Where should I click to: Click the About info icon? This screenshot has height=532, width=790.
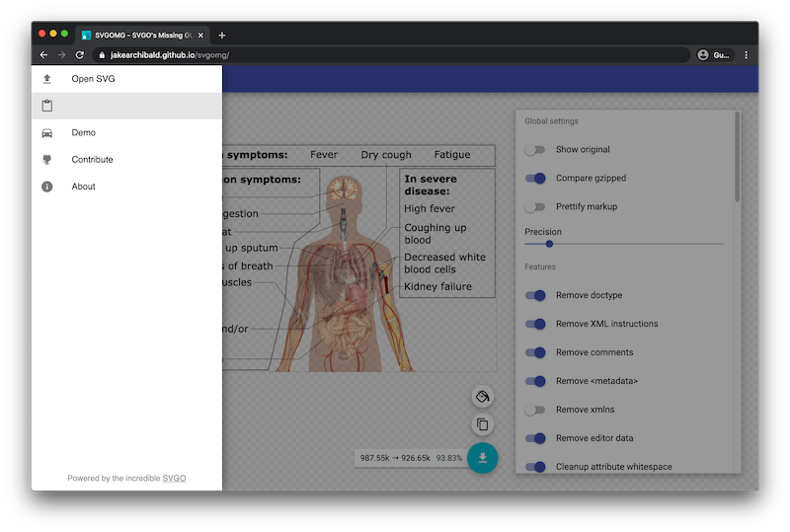[46, 187]
